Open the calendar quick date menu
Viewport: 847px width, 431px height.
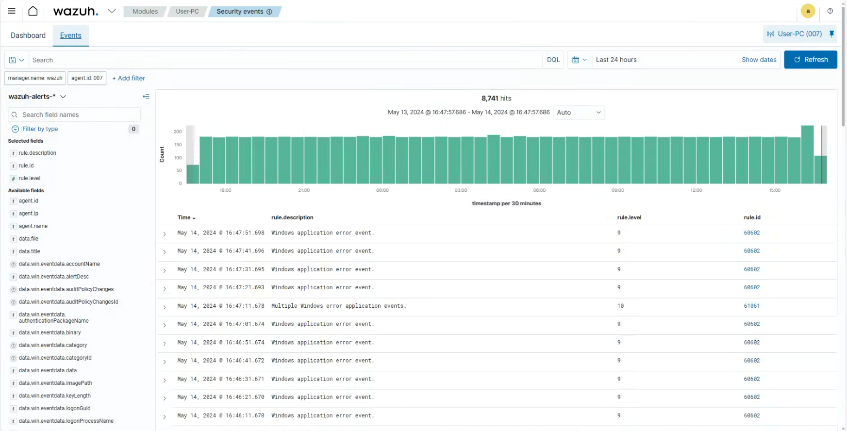click(579, 60)
